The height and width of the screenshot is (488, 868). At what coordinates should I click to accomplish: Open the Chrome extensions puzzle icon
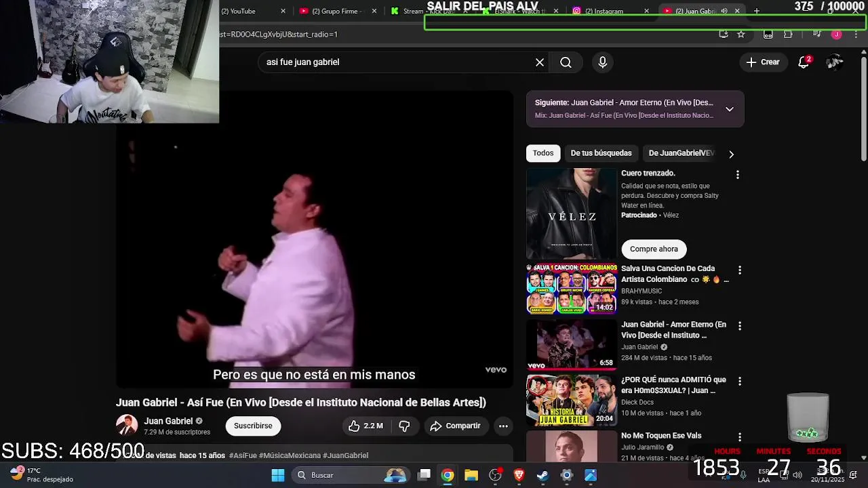click(x=788, y=34)
